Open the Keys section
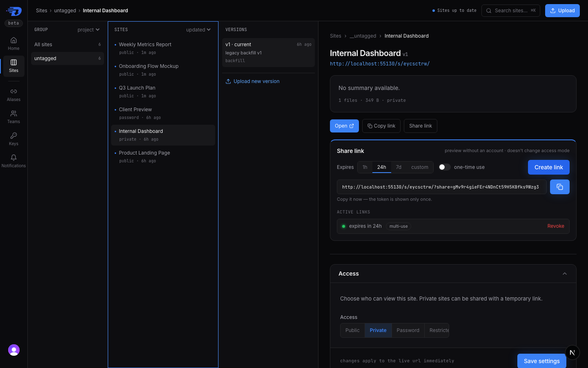 [x=13, y=139]
